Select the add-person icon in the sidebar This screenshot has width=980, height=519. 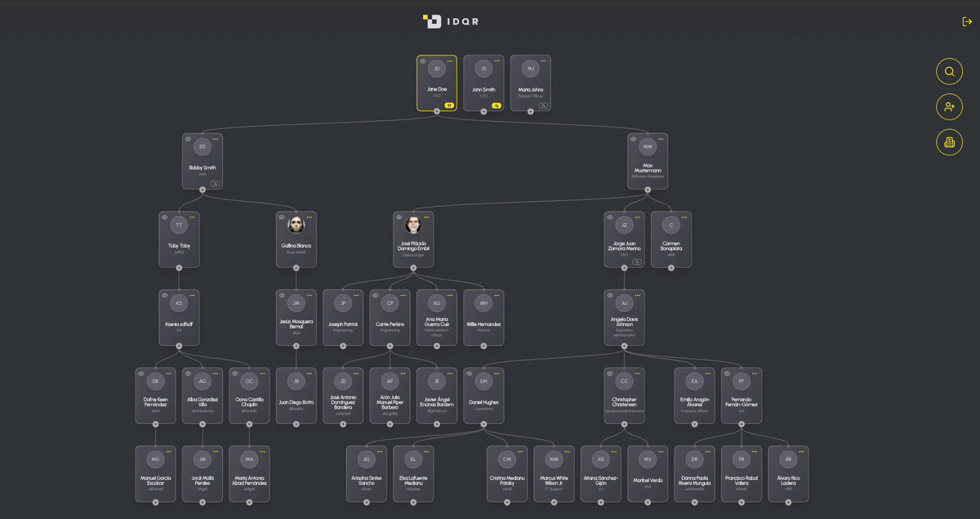949,107
